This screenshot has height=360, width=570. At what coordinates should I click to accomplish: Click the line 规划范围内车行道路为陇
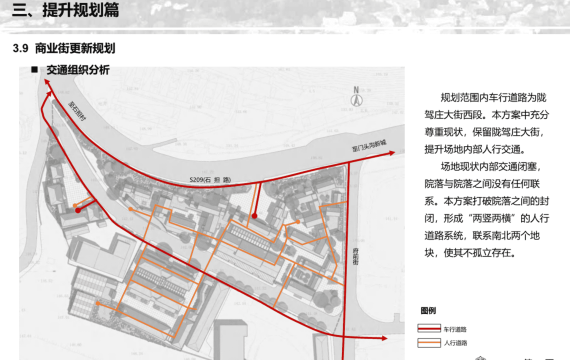pos(493,97)
